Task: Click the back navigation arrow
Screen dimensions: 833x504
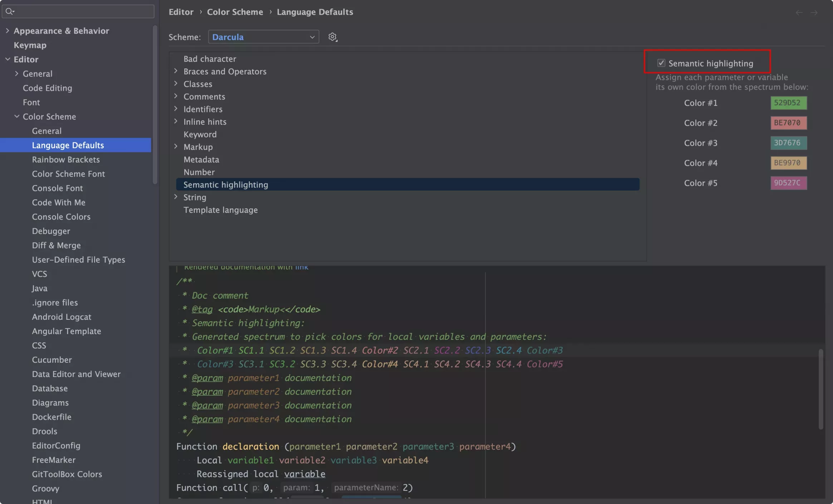Action: 800,11
